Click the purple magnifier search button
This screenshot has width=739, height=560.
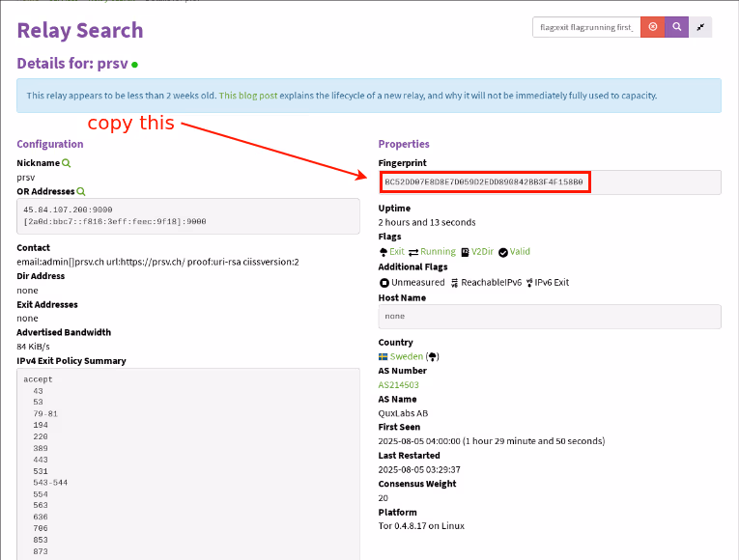[677, 27]
